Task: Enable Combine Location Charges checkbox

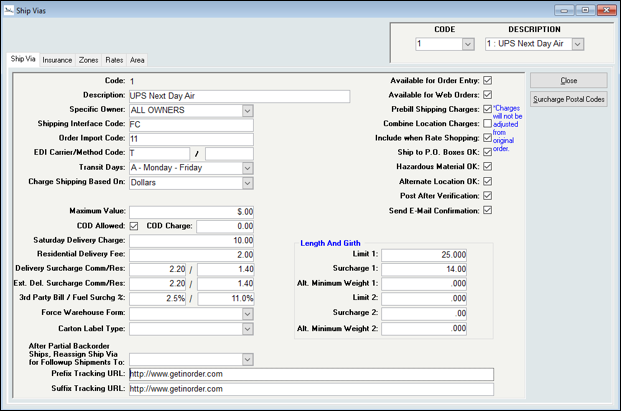Action: tap(488, 124)
